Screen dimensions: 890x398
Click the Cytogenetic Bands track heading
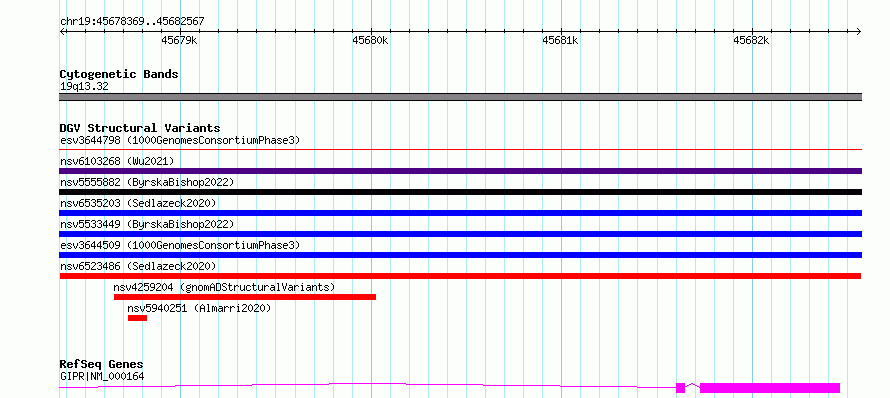(119, 74)
